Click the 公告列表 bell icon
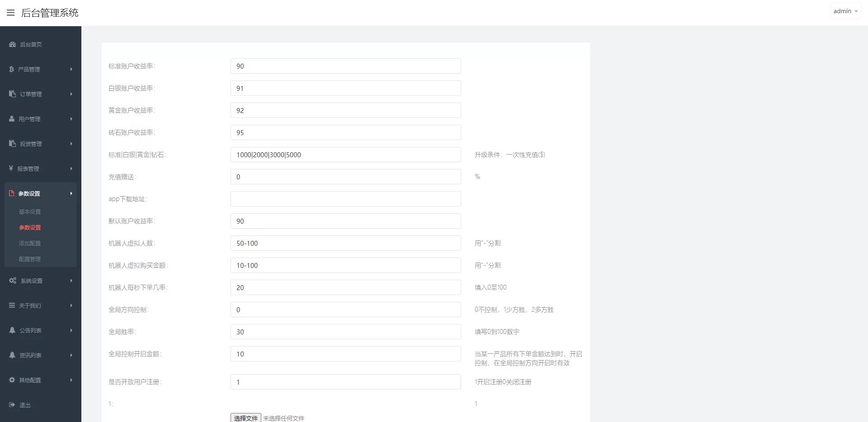868x422 pixels. coord(12,330)
